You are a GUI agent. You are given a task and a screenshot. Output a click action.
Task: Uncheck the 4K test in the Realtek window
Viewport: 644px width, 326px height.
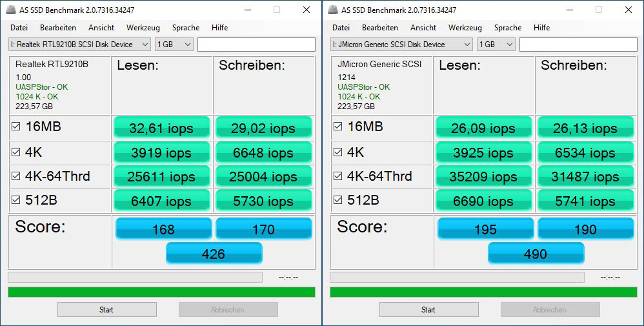point(15,152)
